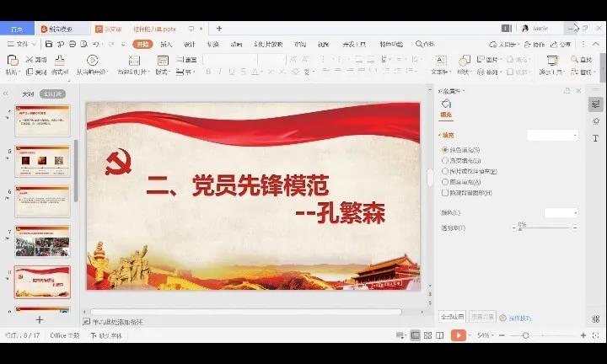The height and width of the screenshot is (364, 607).
Task: Switch to the Insert ribbon tab
Action: [166, 44]
